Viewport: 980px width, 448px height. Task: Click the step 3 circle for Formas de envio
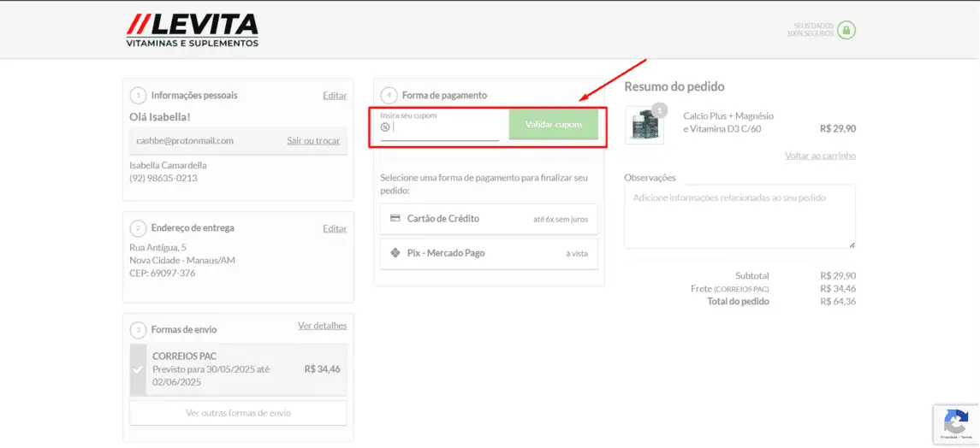[138, 329]
